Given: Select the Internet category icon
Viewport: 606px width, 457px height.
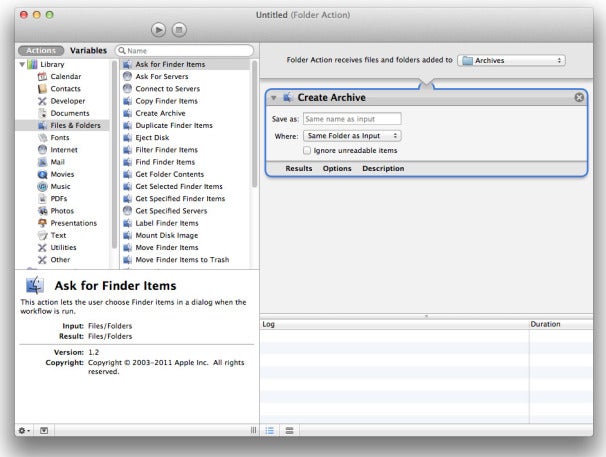Looking at the screenshot, I should (42, 150).
